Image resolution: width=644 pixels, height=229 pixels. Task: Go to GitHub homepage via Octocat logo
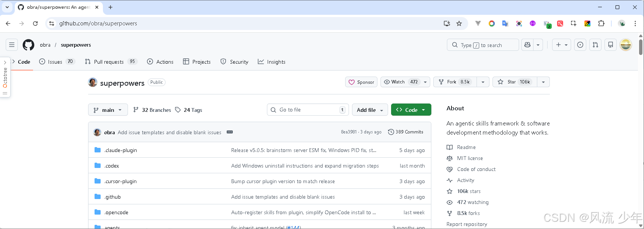point(28,45)
